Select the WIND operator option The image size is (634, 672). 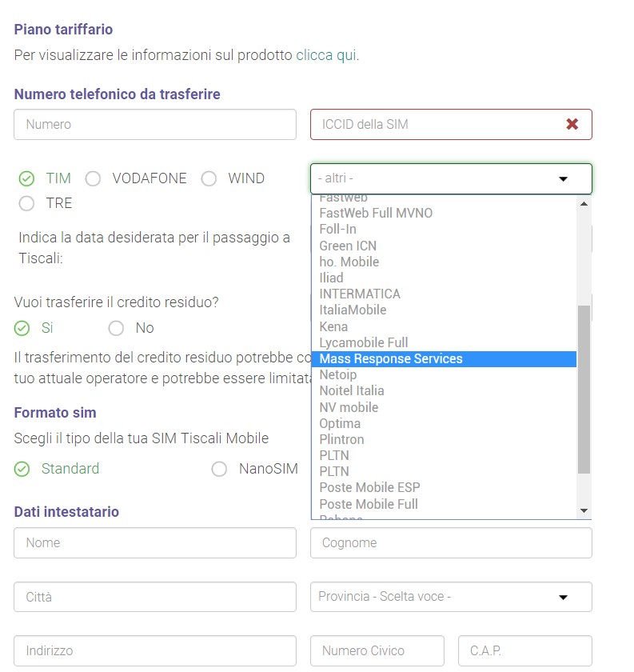209,178
